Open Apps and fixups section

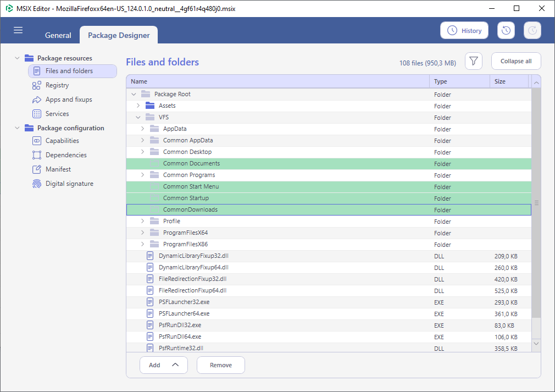point(69,100)
